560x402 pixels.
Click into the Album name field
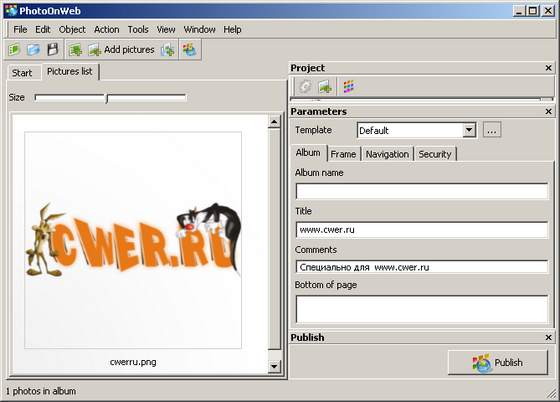tap(422, 191)
